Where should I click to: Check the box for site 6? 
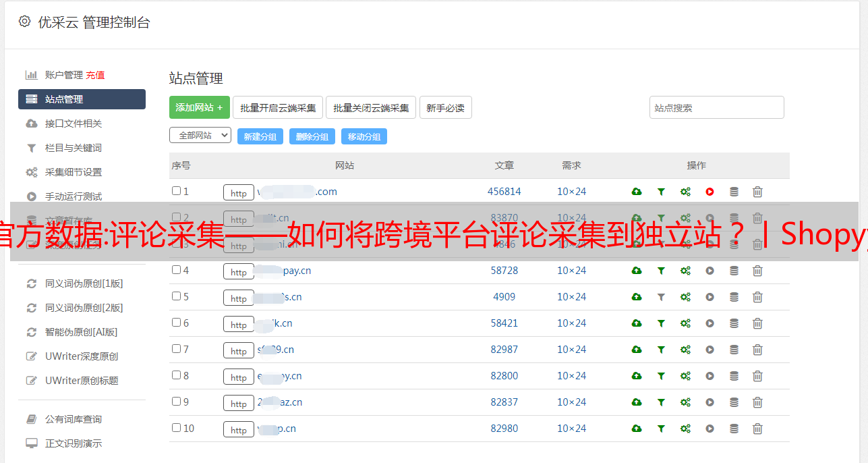[x=176, y=323]
